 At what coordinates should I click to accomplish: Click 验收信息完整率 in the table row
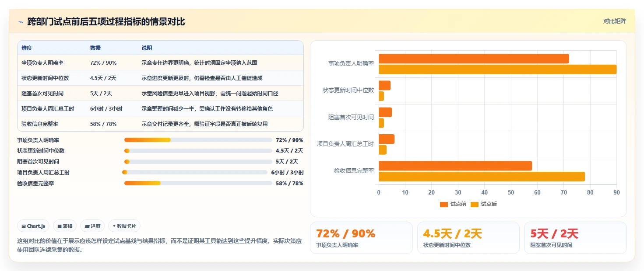(40, 124)
